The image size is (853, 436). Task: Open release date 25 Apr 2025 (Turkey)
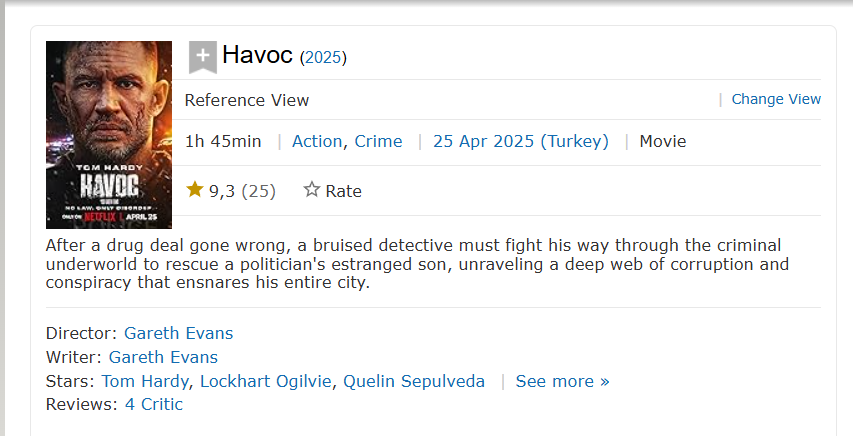(520, 141)
